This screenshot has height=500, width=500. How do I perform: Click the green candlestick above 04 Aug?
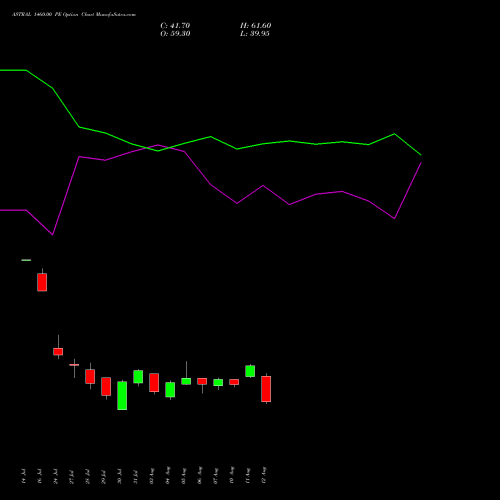click(x=170, y=390)
